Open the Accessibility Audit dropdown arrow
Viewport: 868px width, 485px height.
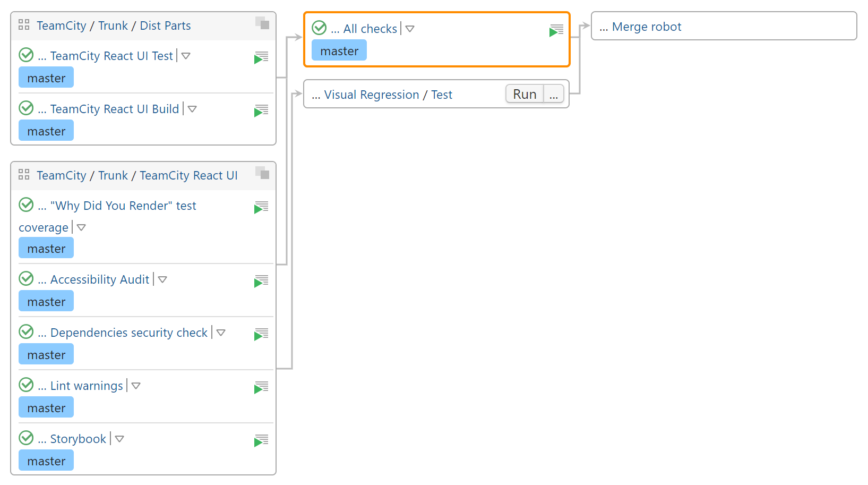click(x=162, y=279)
